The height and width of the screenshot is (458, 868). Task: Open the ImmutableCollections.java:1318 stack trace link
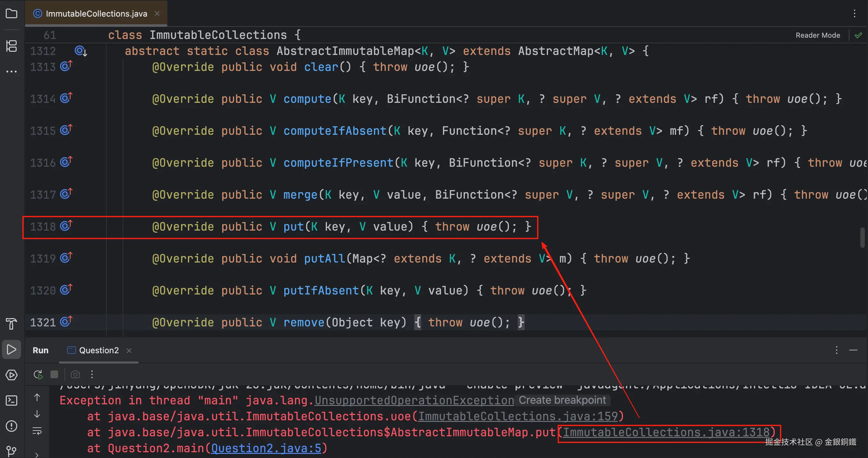click(666, 432)
